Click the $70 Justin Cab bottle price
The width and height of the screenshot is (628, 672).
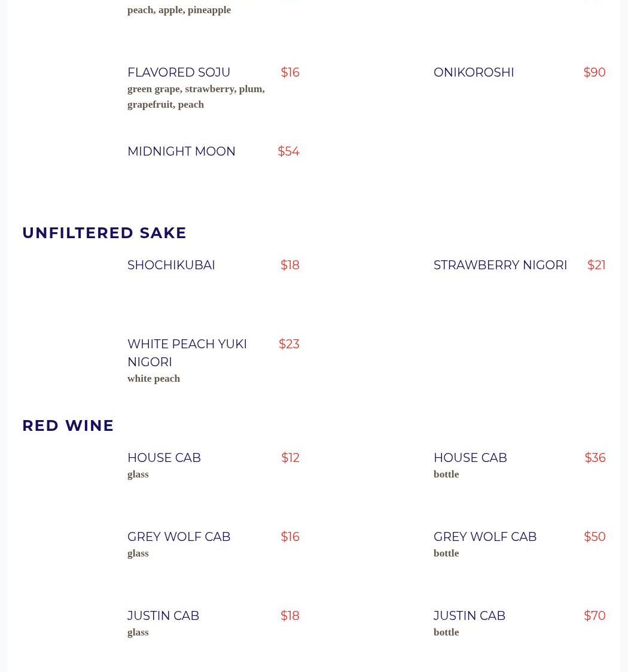(594, 615)
